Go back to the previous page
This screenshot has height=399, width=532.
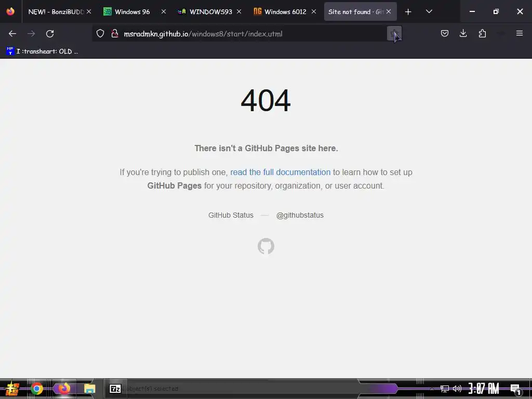pyautogui.click(x=12, y=34)
